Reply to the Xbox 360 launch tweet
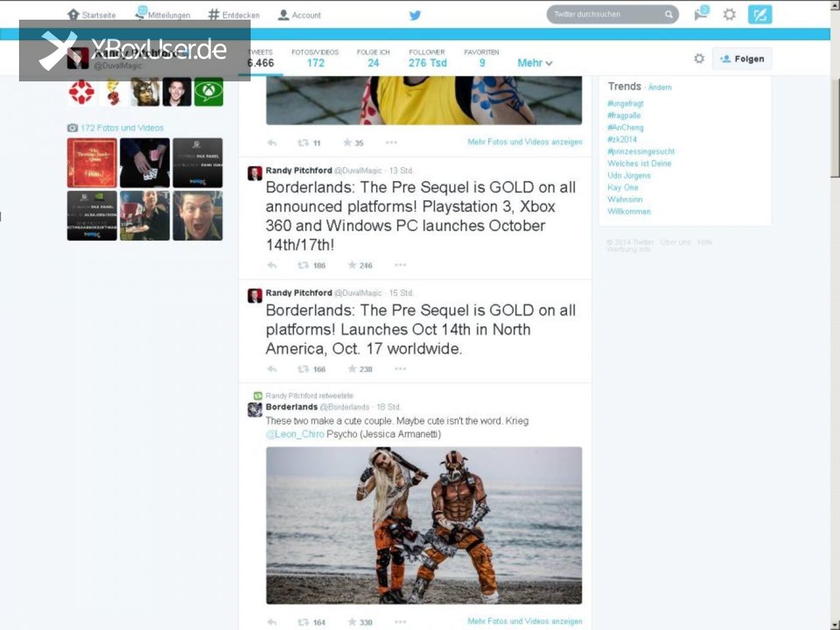Viewport: 840px width, 630px height. pyautogui.click(x=272, y=265)
